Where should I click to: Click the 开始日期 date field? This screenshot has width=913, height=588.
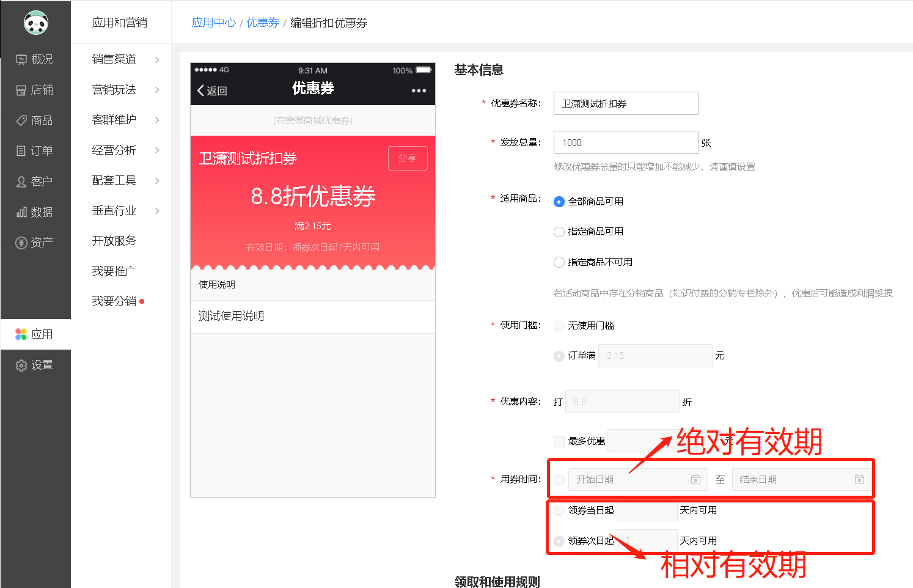coord(638,480)
